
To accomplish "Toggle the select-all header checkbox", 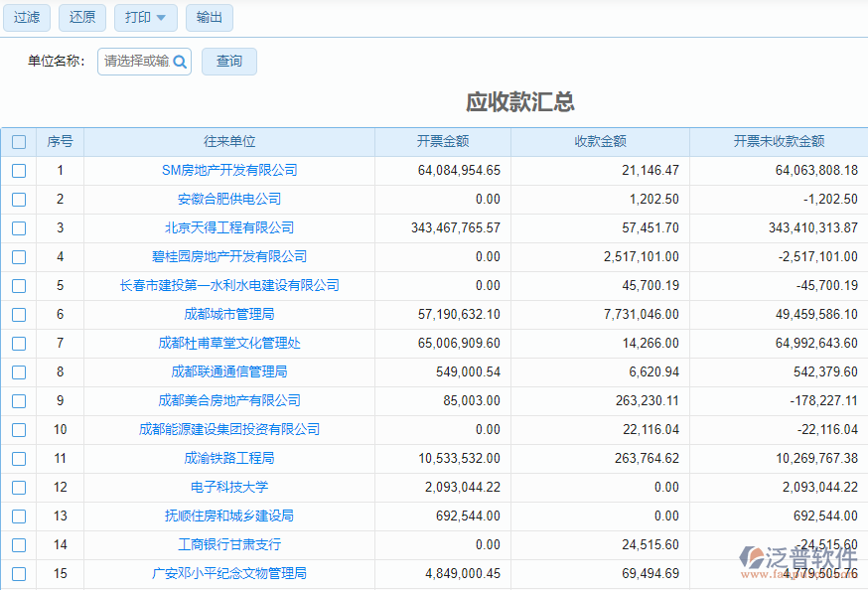I will [x=18, y=141].
